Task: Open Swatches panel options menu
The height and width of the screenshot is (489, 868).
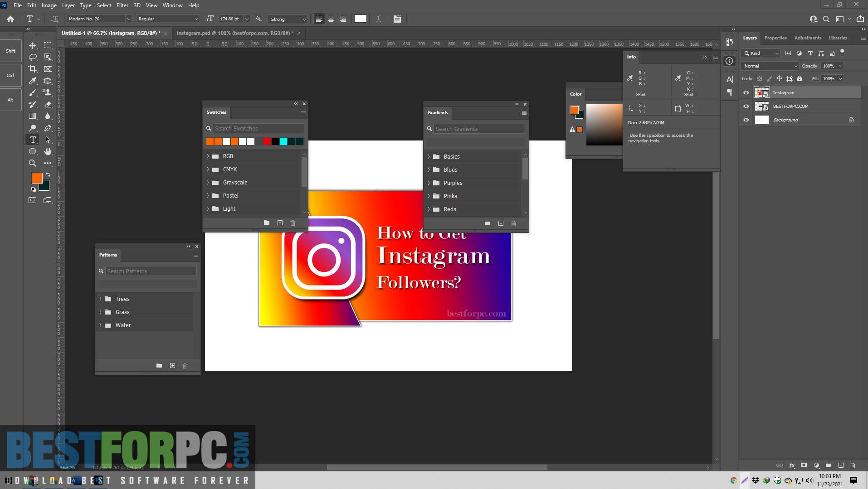Action: (303, 112)
